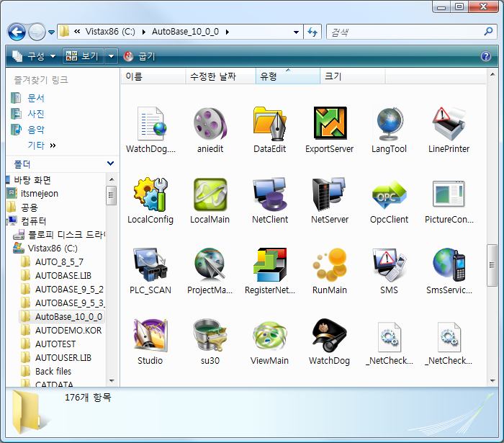
Task: Click the LangTool globe icon
Action: (389, 124)
